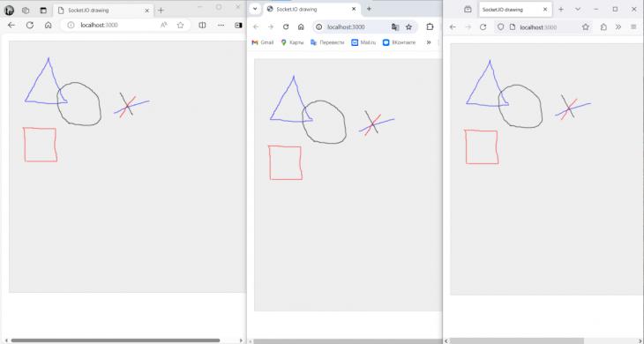This screenshot has height=344, width=644.
Task: Bookmark the page with Chrome's star icon
Action: pyautogui.click(x=408, y=27)
